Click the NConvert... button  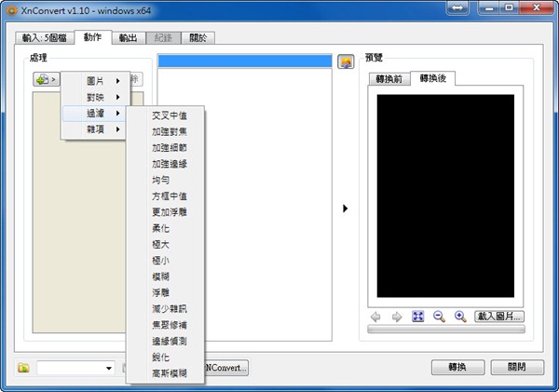225,368
